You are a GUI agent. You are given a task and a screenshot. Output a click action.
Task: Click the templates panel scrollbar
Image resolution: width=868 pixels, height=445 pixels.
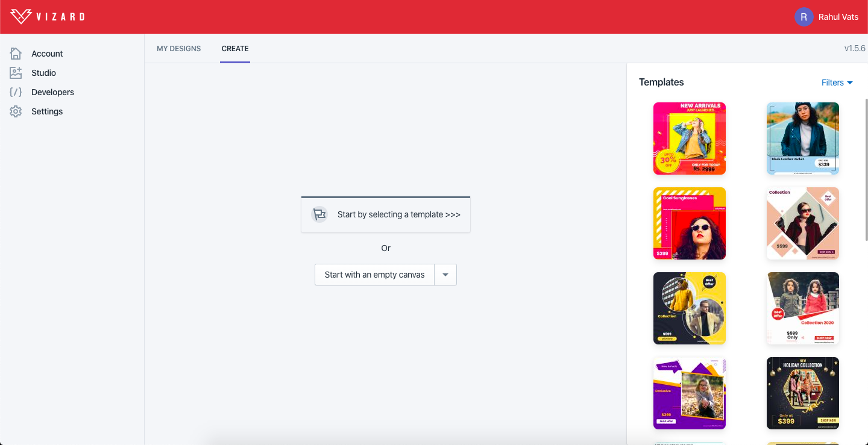pyautogui.click(x=866, y=169)
